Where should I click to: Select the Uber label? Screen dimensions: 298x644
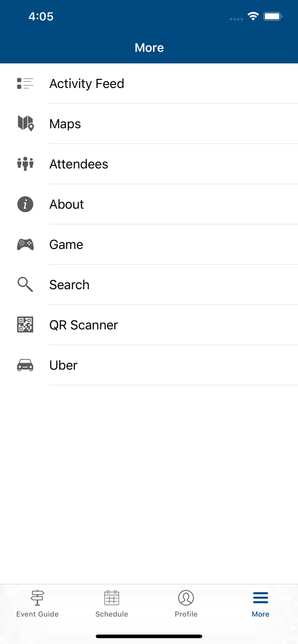(63, 365)
